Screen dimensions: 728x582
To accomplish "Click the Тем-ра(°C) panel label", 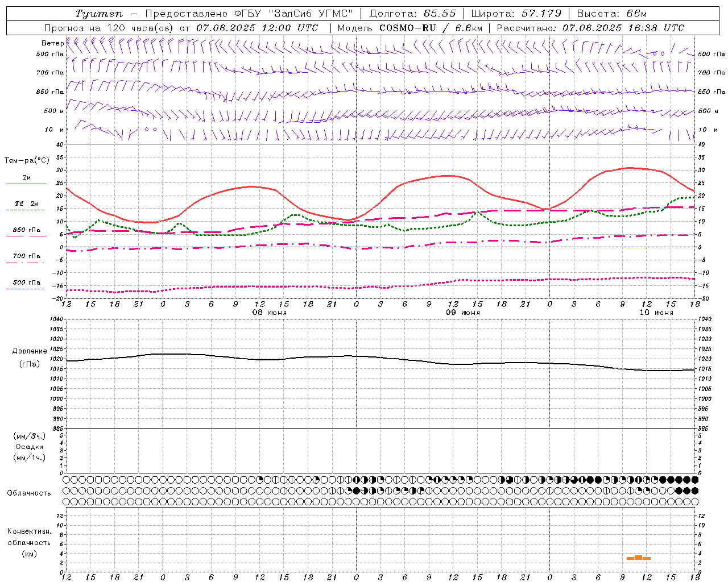I will 27,161.
